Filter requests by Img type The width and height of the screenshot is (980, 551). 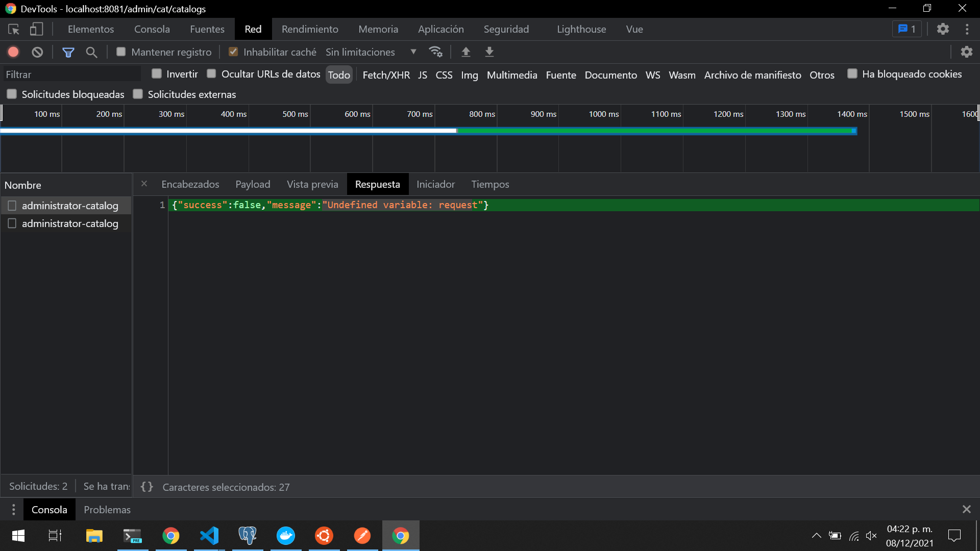pyautogui.click(x=470, y=75)
